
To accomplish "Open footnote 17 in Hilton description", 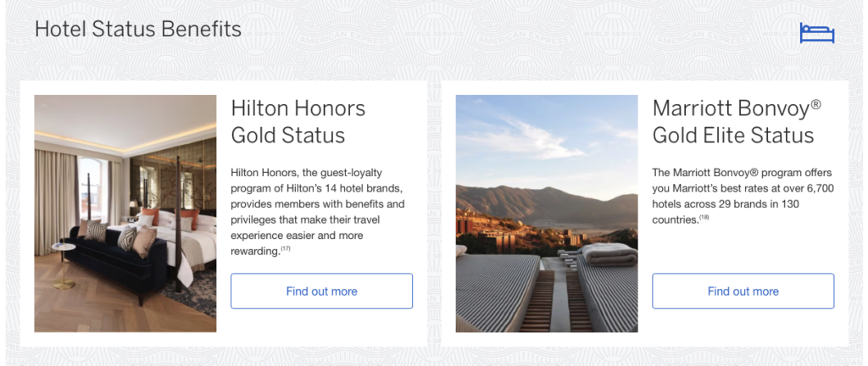I will click(x=286, y=249).
